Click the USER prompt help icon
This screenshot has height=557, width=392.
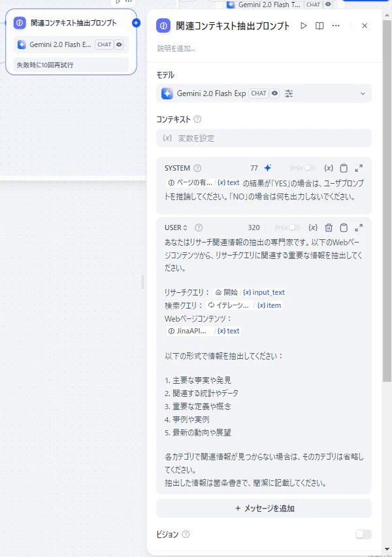(199, 228)
